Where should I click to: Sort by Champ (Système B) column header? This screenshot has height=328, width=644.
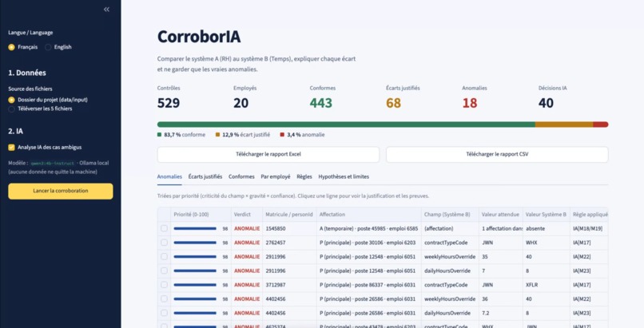click(450, 215)
